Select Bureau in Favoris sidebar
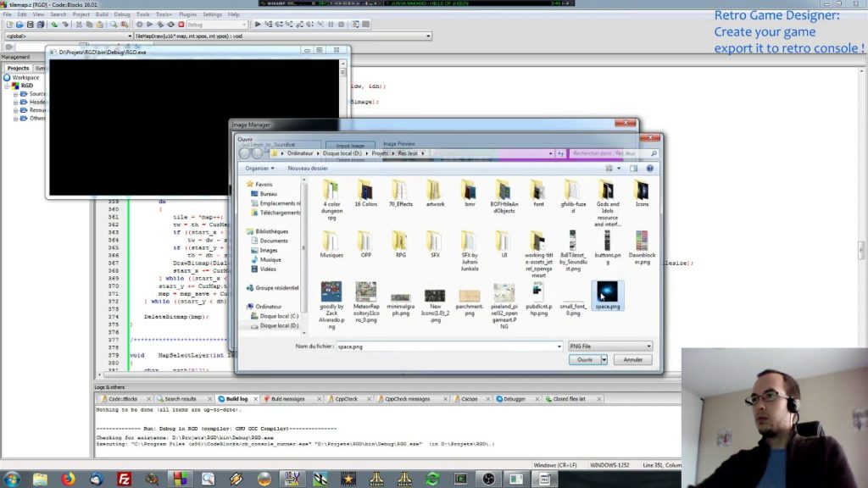The image size is (868, 488). coord(269,194)
